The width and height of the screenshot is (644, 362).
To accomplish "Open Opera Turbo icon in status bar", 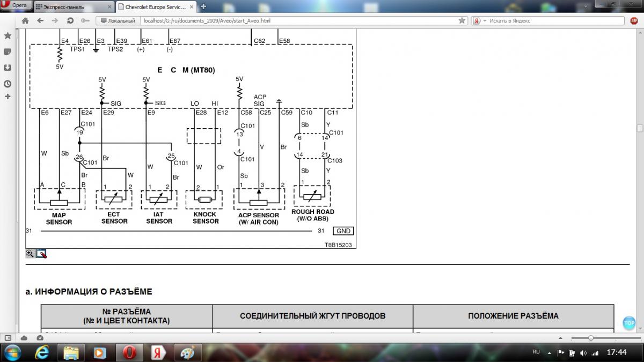I will (x=40, y=337).
